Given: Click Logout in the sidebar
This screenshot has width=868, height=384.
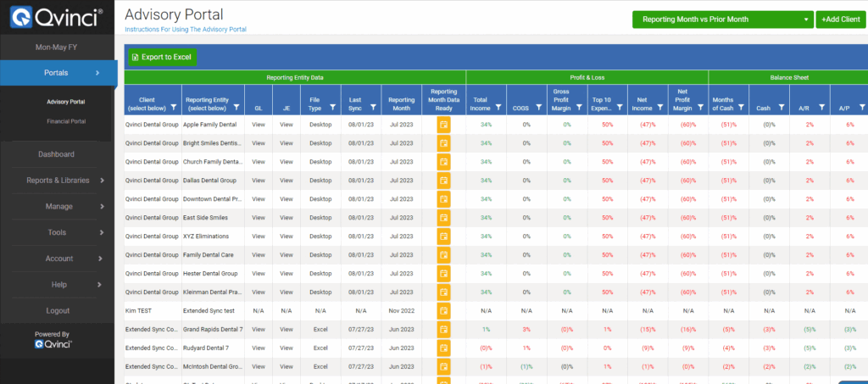Looking at the screenshot, I should click(58, 311).
